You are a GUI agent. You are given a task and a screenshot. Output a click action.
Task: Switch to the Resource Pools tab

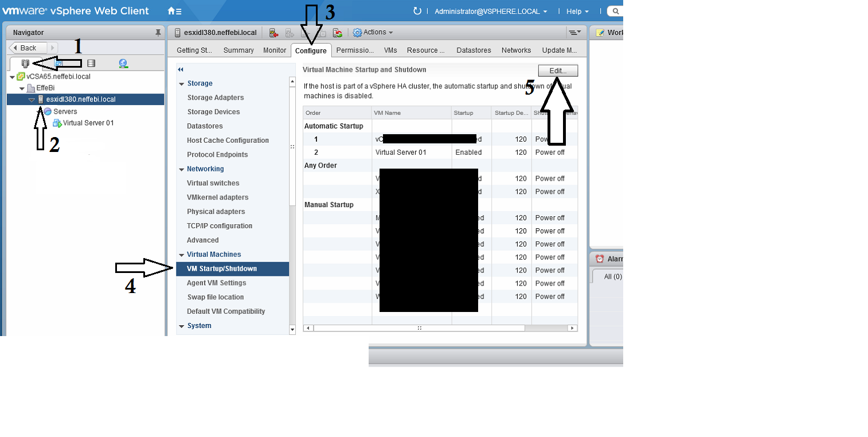[426, 50]
